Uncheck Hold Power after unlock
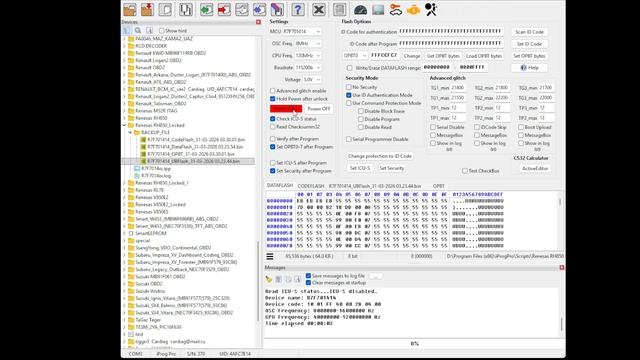 [x=273, y=99]
